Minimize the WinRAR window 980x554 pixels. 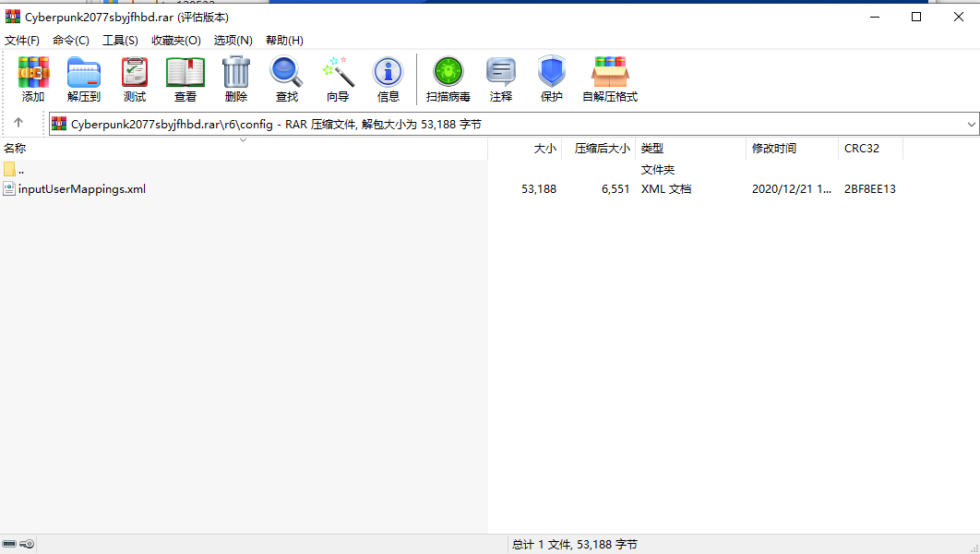[x=875, y=17]
